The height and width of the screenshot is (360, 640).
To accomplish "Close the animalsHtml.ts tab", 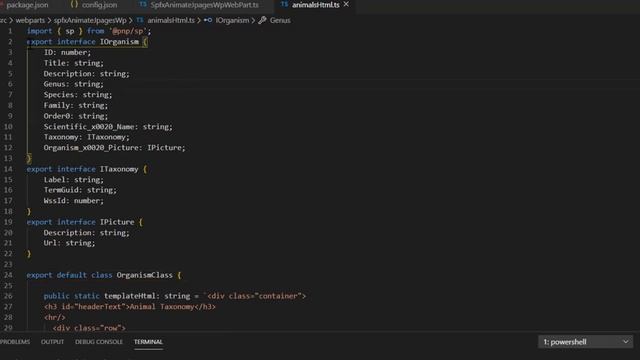I will [346, 4].
